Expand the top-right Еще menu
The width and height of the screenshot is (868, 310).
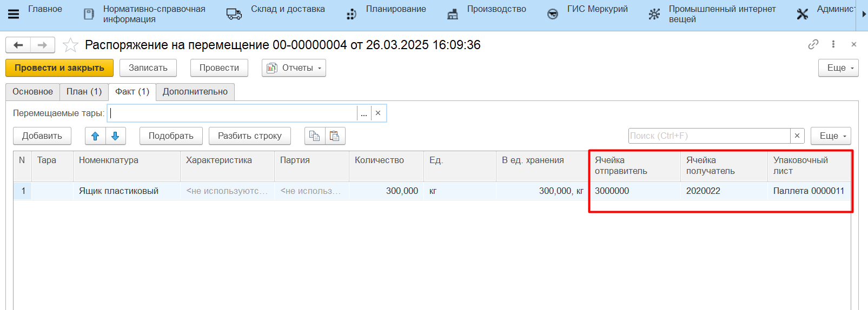838,68
